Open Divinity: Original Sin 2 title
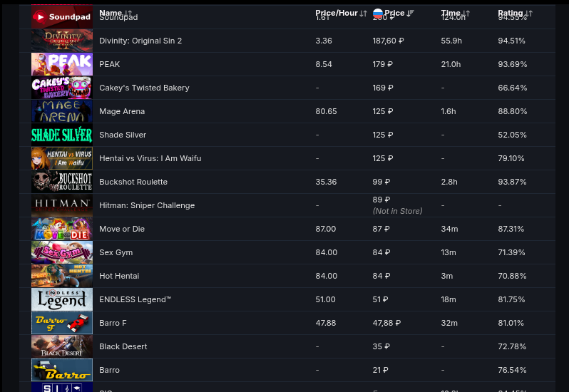Screen dimensions: 569x392 pyautogui.click(x=140, y=41)
